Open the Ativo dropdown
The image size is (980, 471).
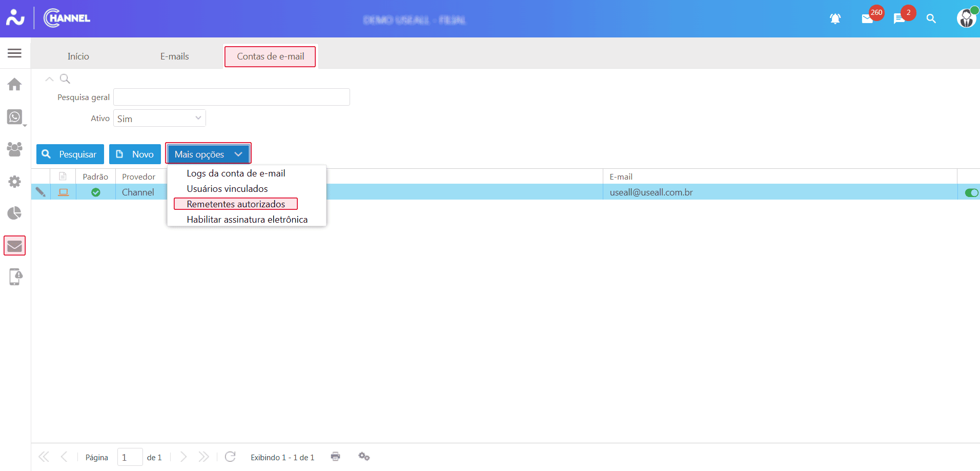[159, 119]
